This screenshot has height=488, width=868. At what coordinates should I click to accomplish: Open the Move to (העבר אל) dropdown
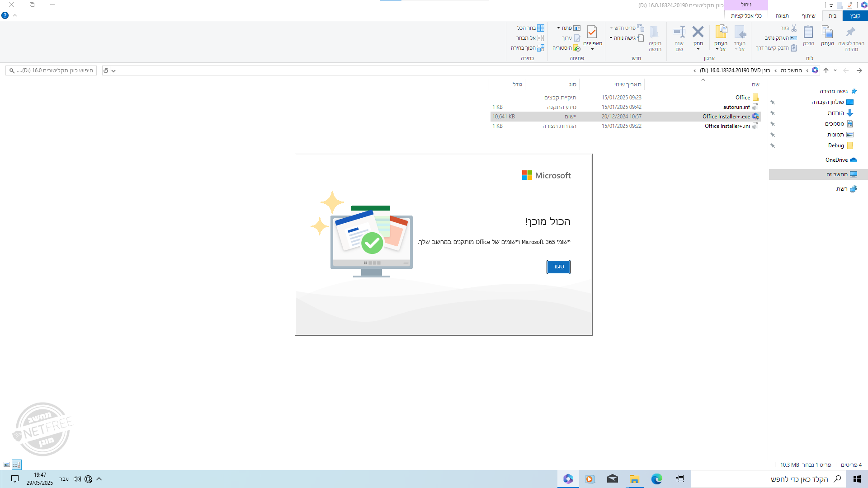coord(740,47)
